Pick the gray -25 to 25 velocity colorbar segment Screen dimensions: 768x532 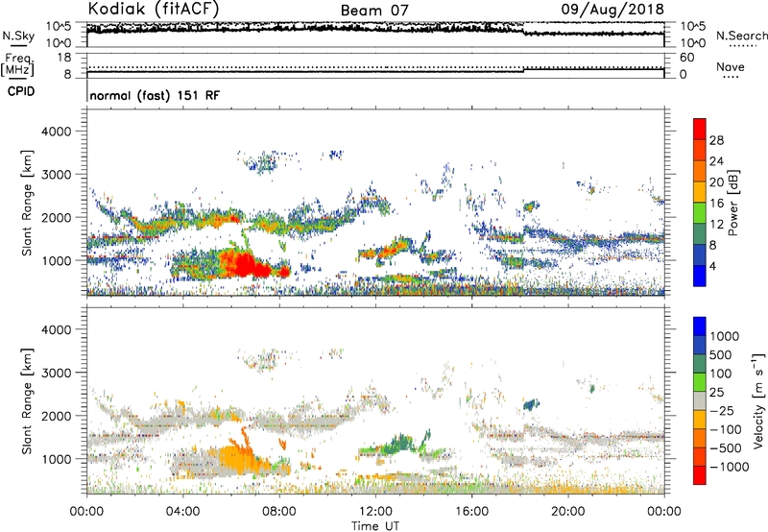pyautogui.click(x=700, y=401)
